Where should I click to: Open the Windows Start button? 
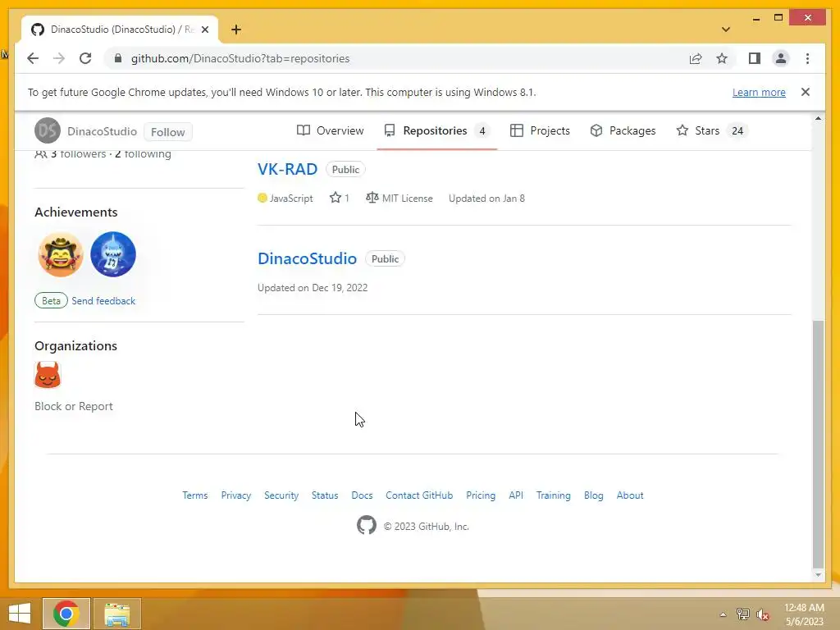(20, 614)
